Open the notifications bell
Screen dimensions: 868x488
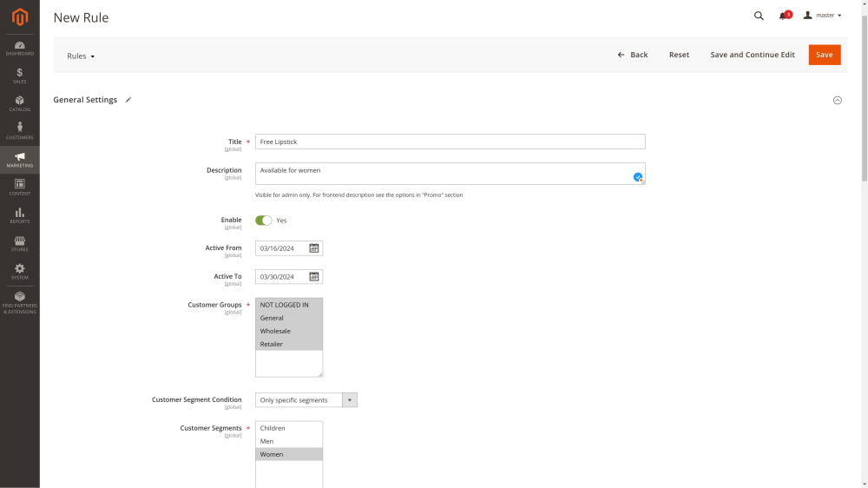785,16
